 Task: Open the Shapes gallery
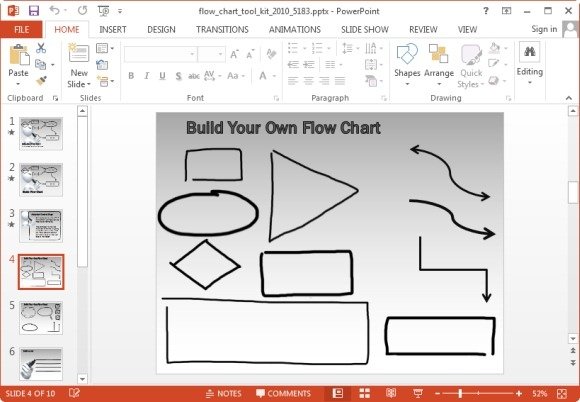click(407, 65)
